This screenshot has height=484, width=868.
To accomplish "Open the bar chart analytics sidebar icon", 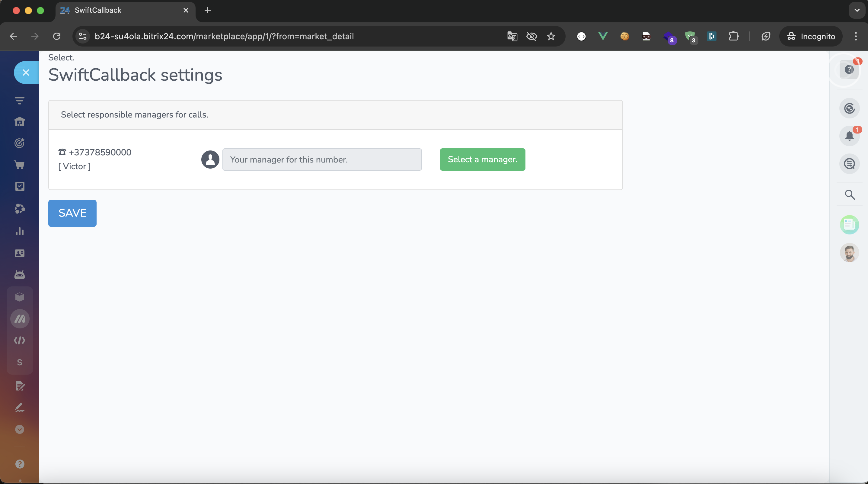I will pyautogui.click(x=20, y=231).
